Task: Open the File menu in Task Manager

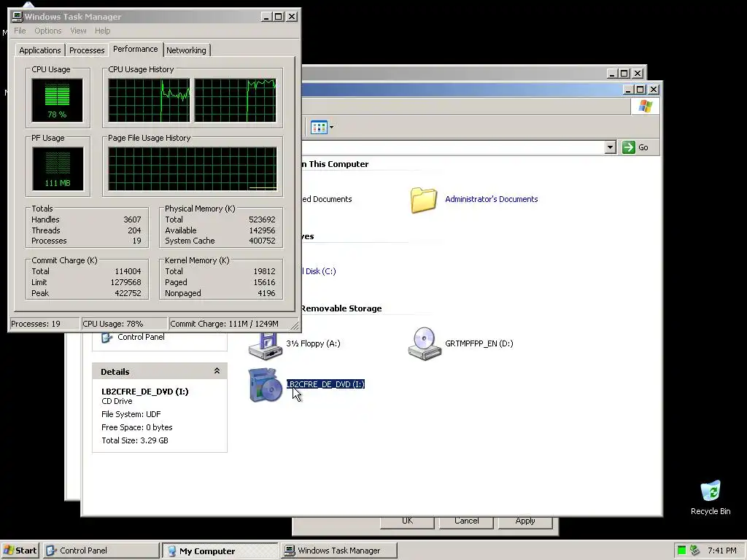Action: coord(20,31)
